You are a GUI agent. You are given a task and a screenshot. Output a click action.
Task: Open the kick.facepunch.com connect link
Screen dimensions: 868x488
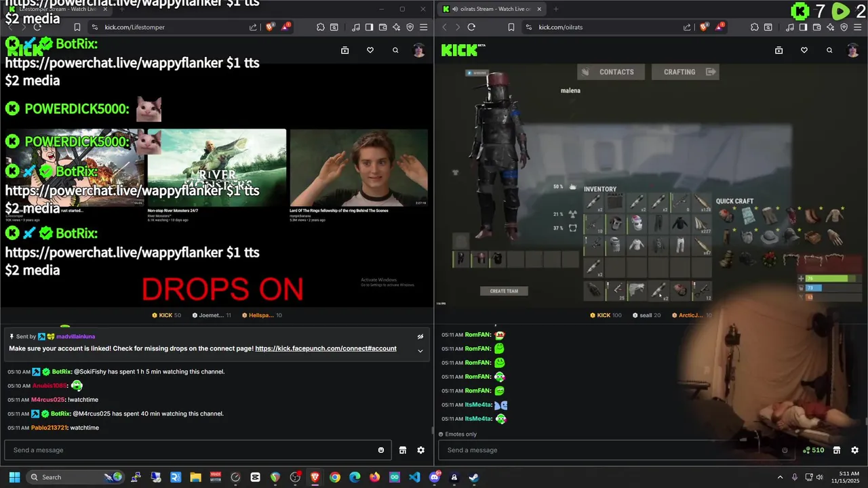click(325, 348)
